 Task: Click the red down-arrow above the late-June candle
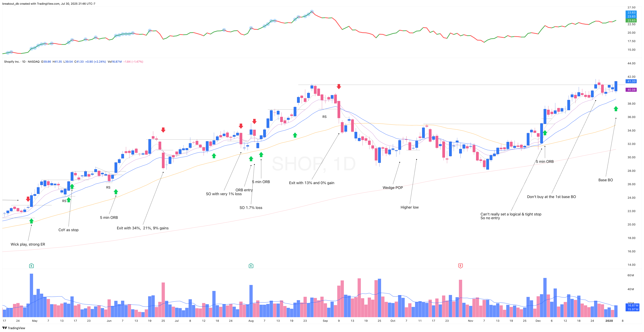163,130
